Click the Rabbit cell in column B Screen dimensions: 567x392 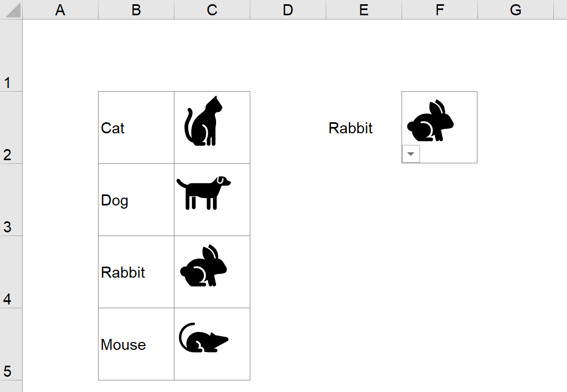136,272
